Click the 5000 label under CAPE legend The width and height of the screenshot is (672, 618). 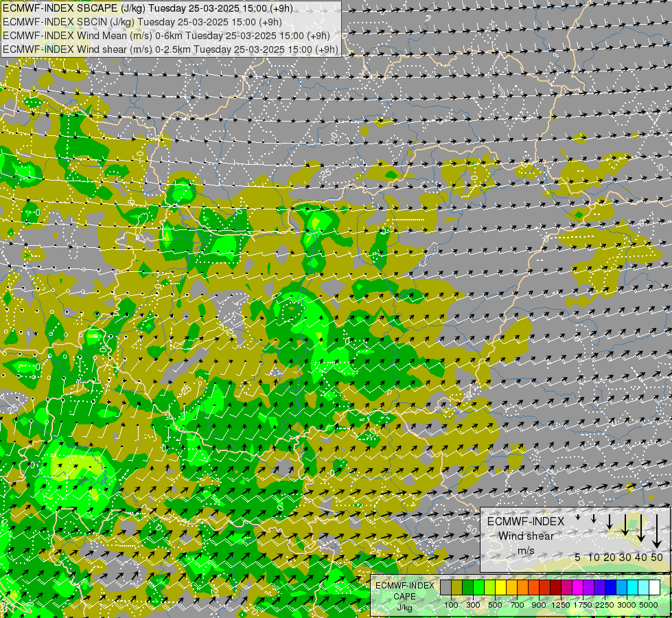point(649,605)
